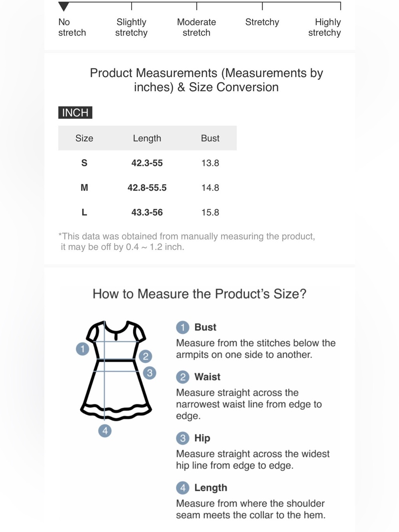The image size is (399, 532).
Task: Click the Length column header
Action: tap(147, 138)
